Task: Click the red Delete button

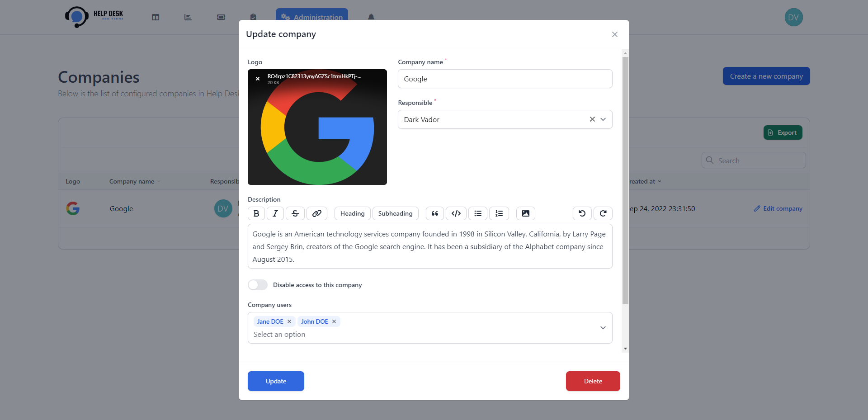Action: [x=593, y=381]
